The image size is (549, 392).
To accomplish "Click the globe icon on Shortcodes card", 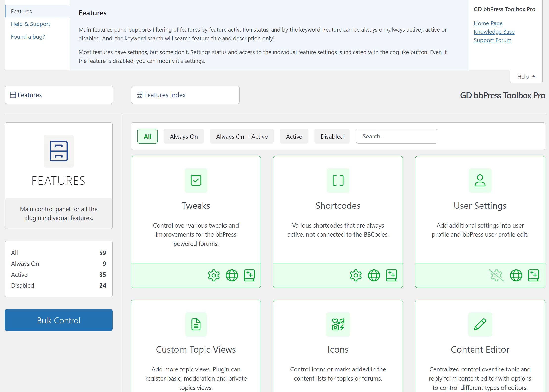I will click(374, 275).
